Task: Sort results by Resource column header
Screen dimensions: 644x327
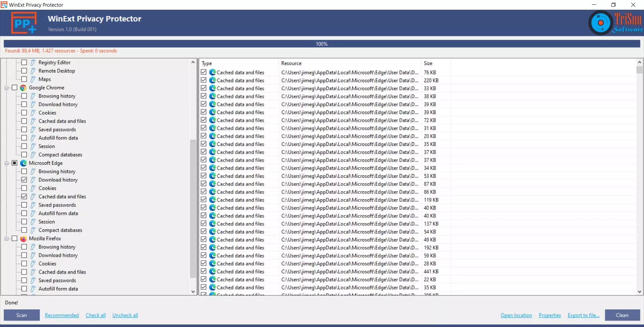Action: click(x=350, y=63)
